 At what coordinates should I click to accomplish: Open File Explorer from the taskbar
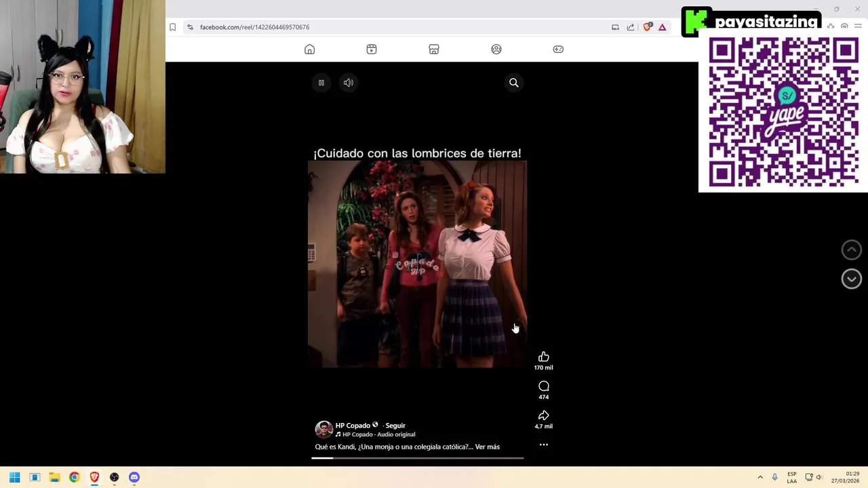coord(54,477)
